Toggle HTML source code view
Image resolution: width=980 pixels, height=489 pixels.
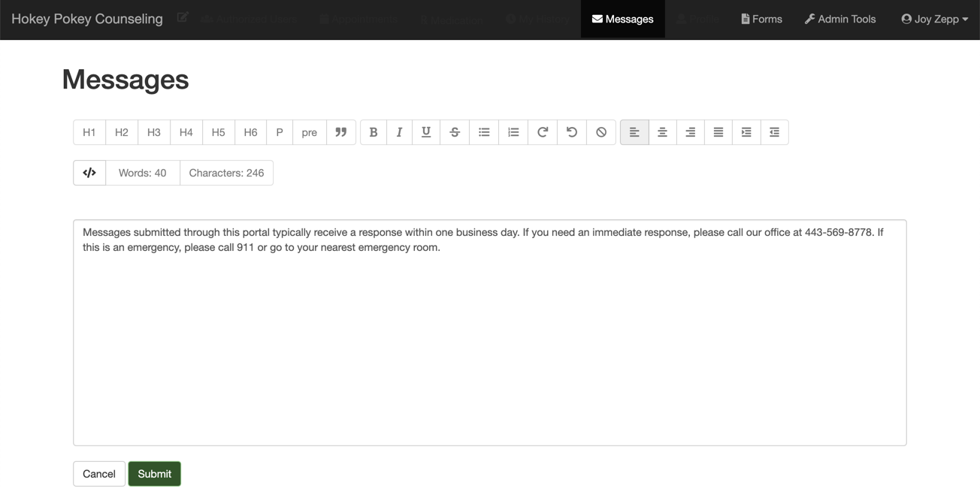pyautogui.click(x=89, y=173)
